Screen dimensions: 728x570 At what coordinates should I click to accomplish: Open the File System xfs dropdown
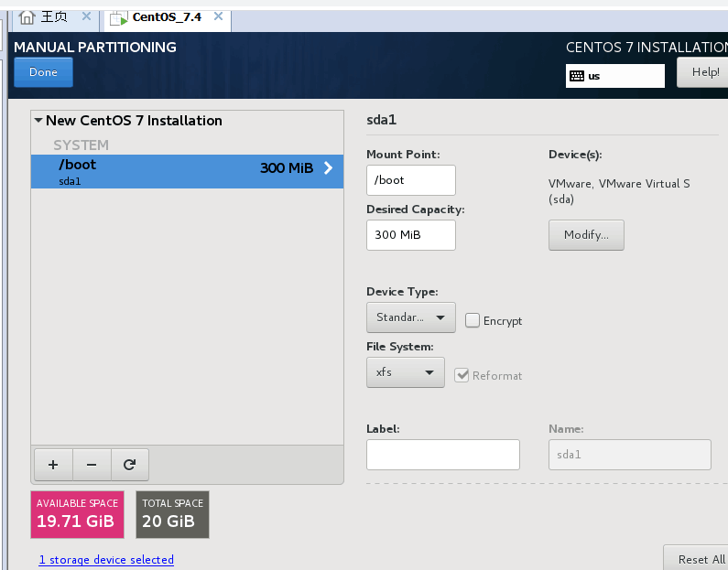(406, 372)
